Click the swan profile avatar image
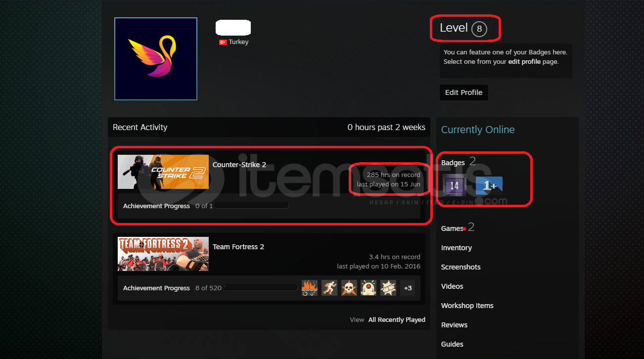Viewport: 644px width, 359px height. pos(156,59)
